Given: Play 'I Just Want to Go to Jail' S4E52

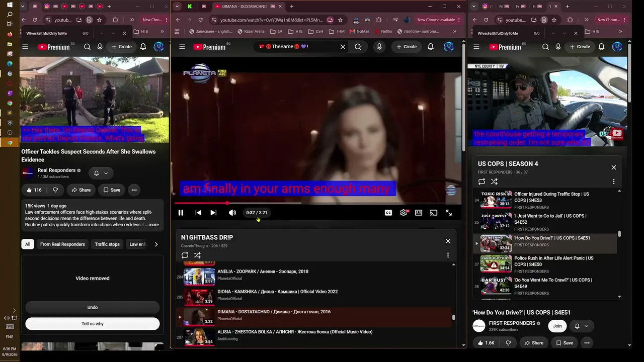Looking at the screenshot, I should [x=545, y=222].
